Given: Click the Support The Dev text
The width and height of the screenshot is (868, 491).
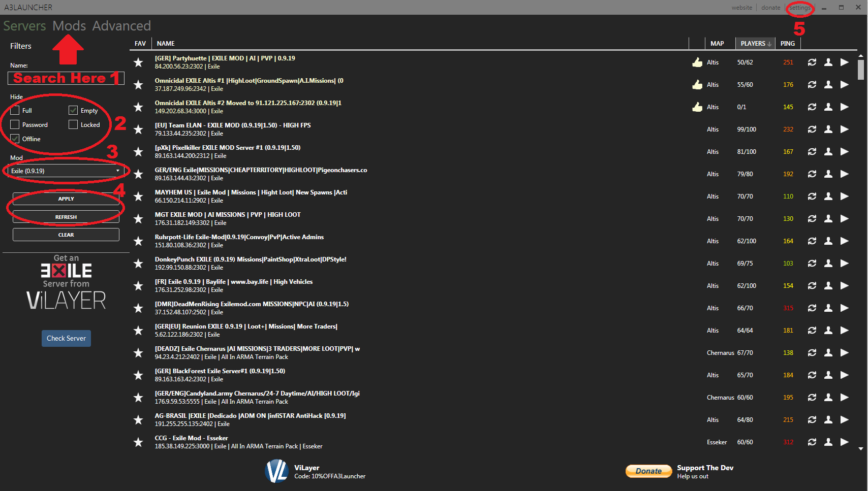Looking at the screenshot, I should click(x=705, y=468).
